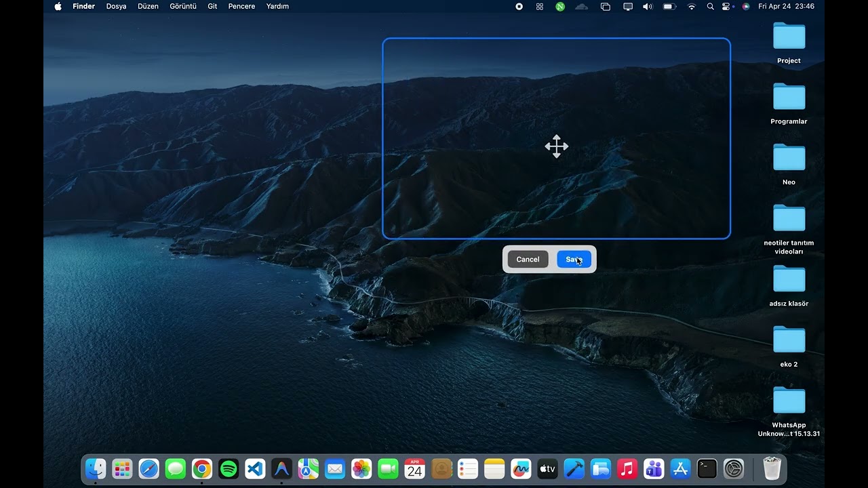Open Mail from the dock

335,468
